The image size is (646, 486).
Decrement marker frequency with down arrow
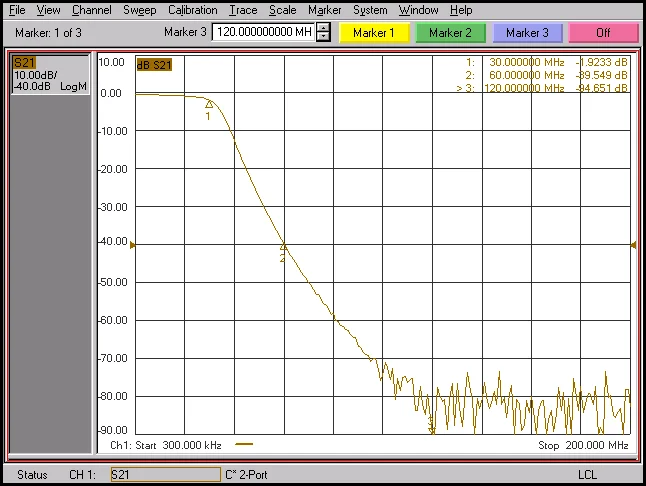click(323, 37)
